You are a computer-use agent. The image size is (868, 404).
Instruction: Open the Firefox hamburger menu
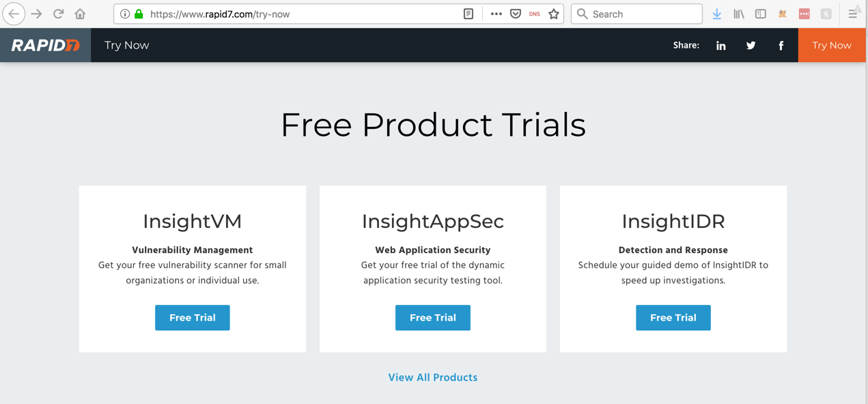coord(852,14)
